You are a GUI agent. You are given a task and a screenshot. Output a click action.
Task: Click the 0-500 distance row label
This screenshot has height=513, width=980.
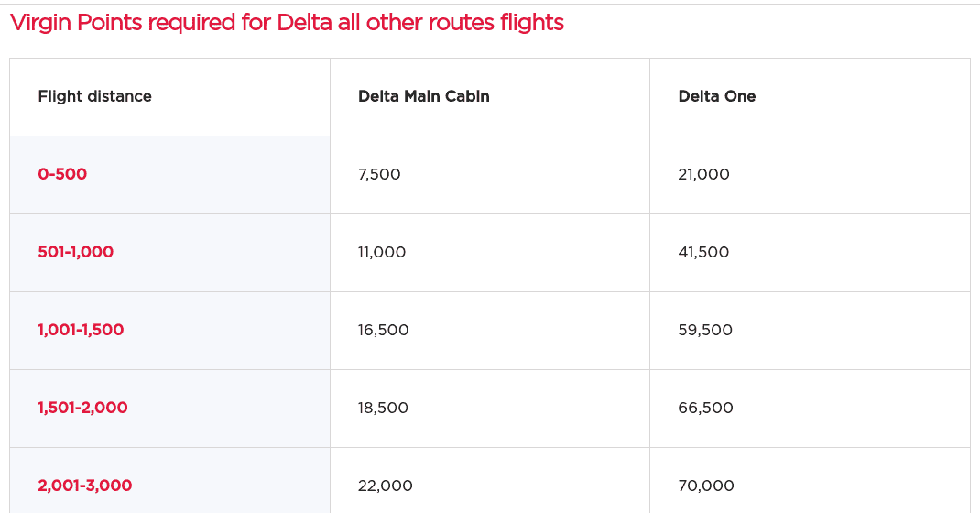(x=62, y=174)
